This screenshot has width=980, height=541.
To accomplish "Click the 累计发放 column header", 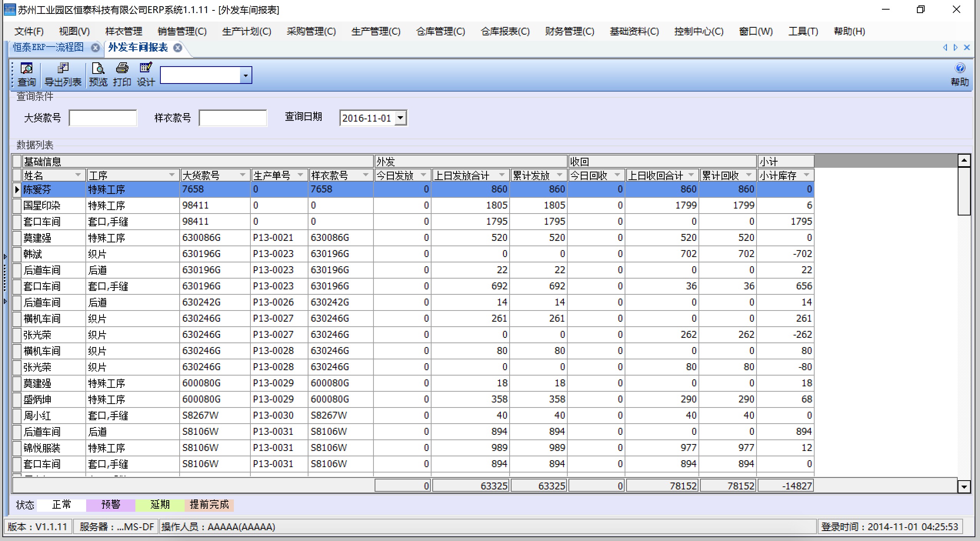I will pos(539,175).
